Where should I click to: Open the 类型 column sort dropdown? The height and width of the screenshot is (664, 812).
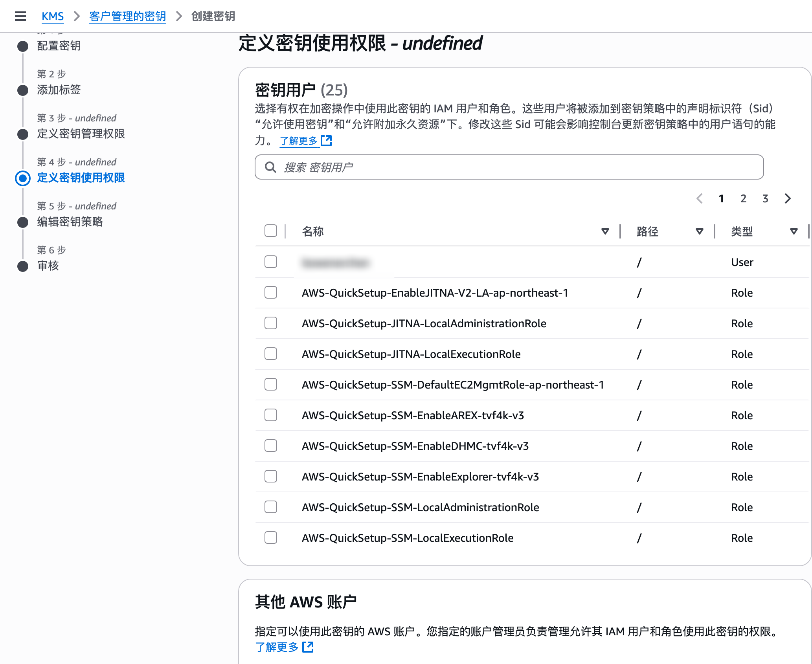[794, 231]
